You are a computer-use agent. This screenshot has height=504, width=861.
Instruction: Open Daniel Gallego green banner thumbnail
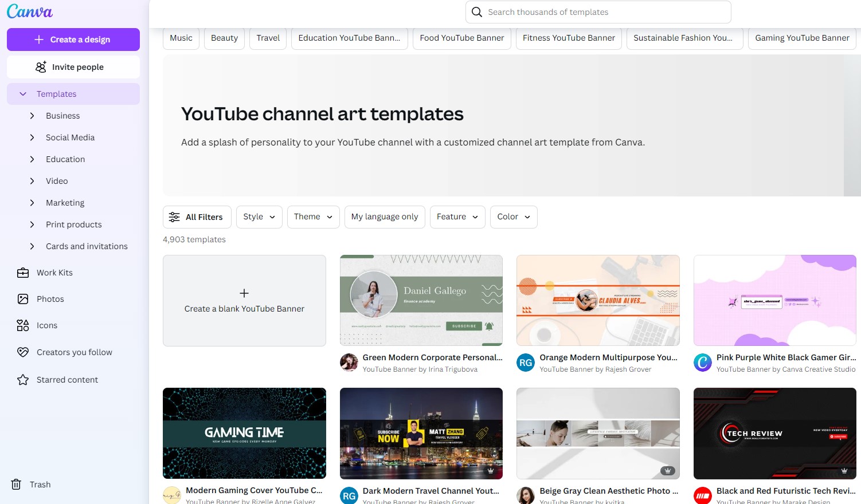coord(421,301)
